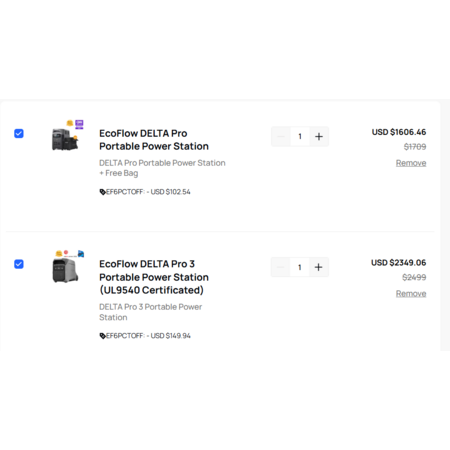450x450 pixels.
Task: Click the USD $2349.06 price
Action: 398,263
